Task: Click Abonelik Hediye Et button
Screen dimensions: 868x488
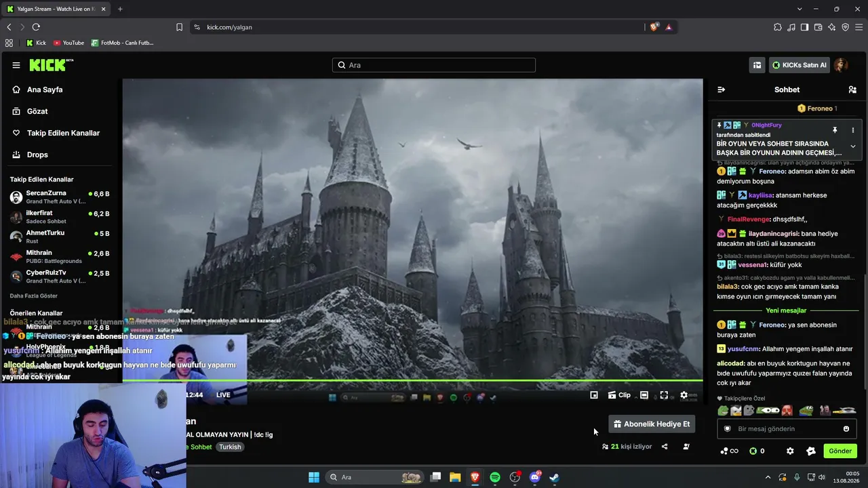Action: point(652,424)
